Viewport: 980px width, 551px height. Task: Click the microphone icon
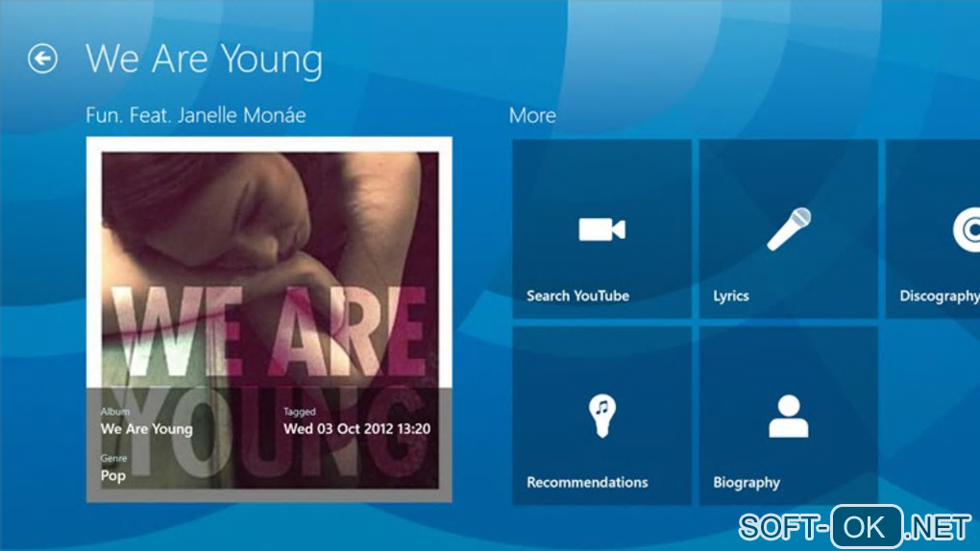click(789, 229)
